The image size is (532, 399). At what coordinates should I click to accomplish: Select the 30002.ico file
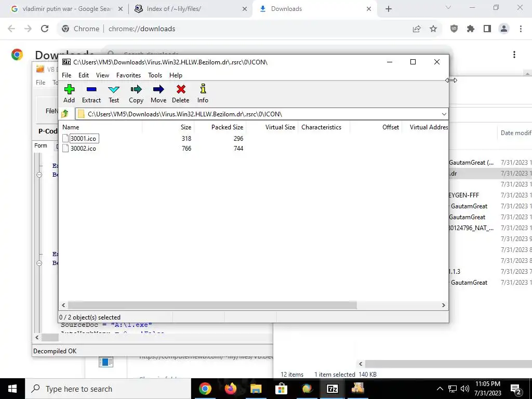pyautogui.click(x=83, y=148)
